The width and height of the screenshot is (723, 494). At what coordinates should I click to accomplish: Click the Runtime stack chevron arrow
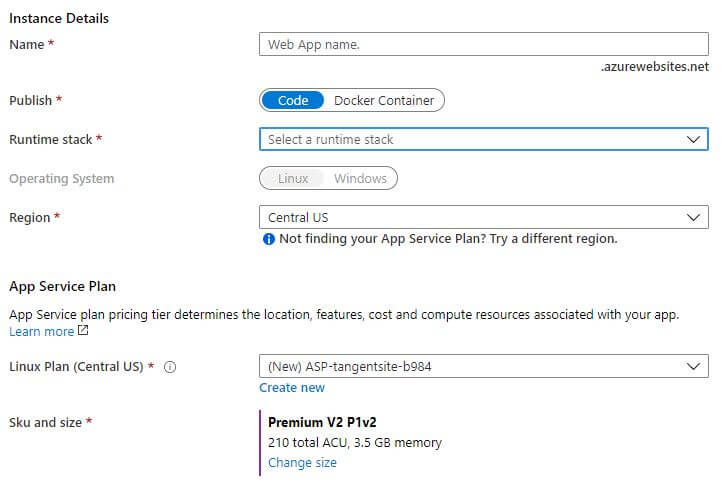693,139
